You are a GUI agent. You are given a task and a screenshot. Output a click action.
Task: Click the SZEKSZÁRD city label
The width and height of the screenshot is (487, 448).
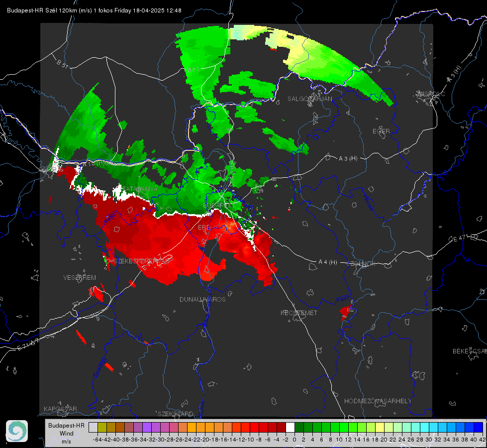(176, 414)
